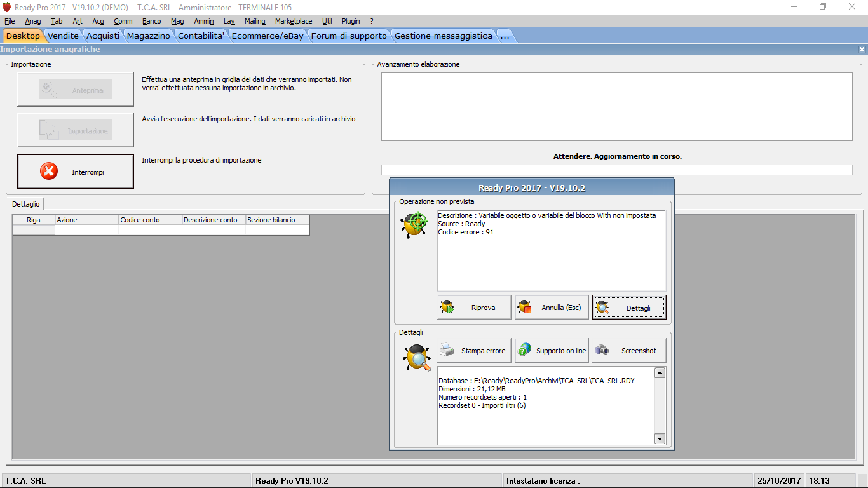Viewport: 868px width, 488px height.
Task: Open the Mailing menu
Action: point(255,21)
